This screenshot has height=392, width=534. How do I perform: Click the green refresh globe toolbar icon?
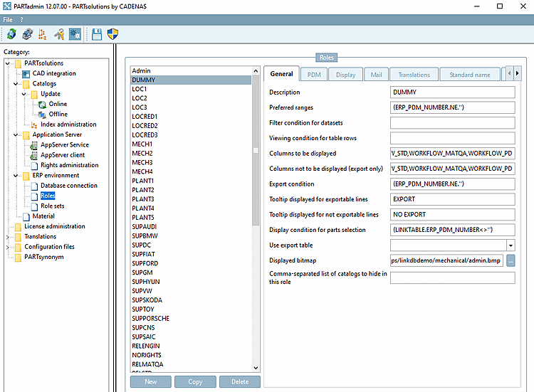coord(11,34)
